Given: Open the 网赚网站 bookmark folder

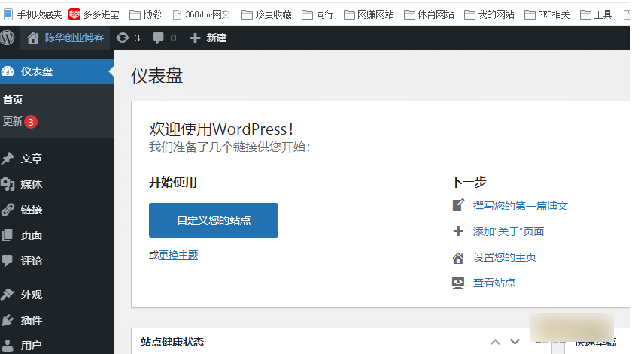Looking at the screenshot, I should coord(369,15).
